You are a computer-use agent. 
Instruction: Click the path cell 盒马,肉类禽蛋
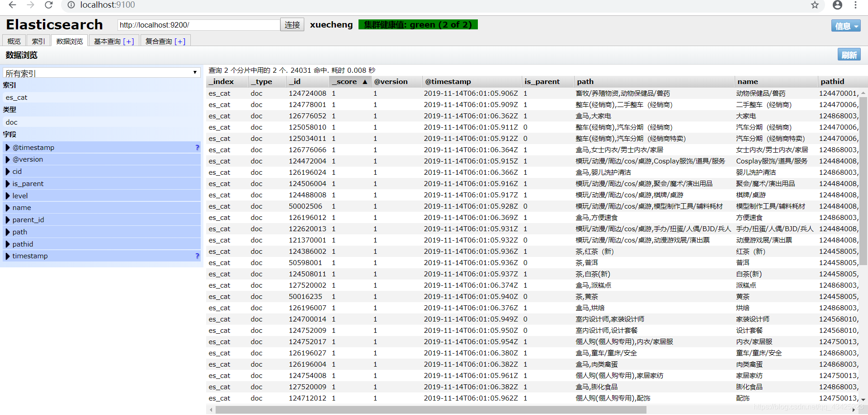click(597, 364)
